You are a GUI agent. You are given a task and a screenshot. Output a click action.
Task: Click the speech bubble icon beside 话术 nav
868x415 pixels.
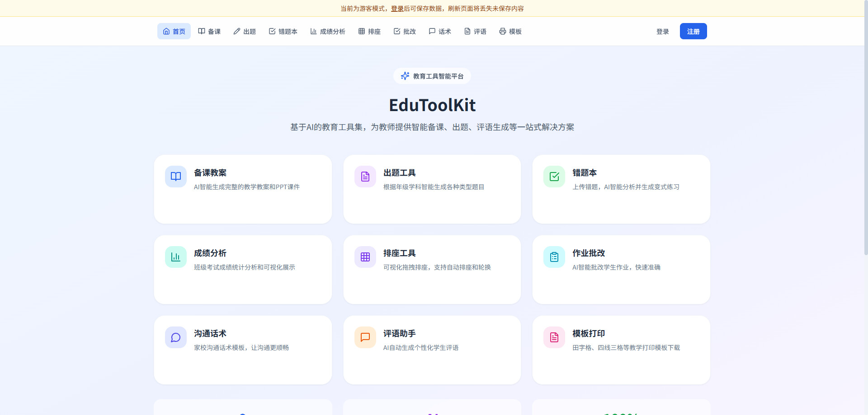coord(432,31)
